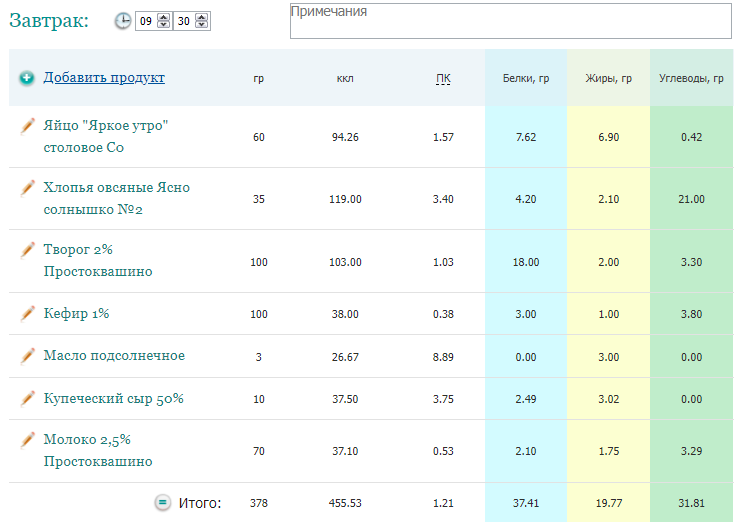Viewport: 734px width, 523px height.
Task: Increase the hour value 09 with up arrow
Action: (x=163, y=17)
